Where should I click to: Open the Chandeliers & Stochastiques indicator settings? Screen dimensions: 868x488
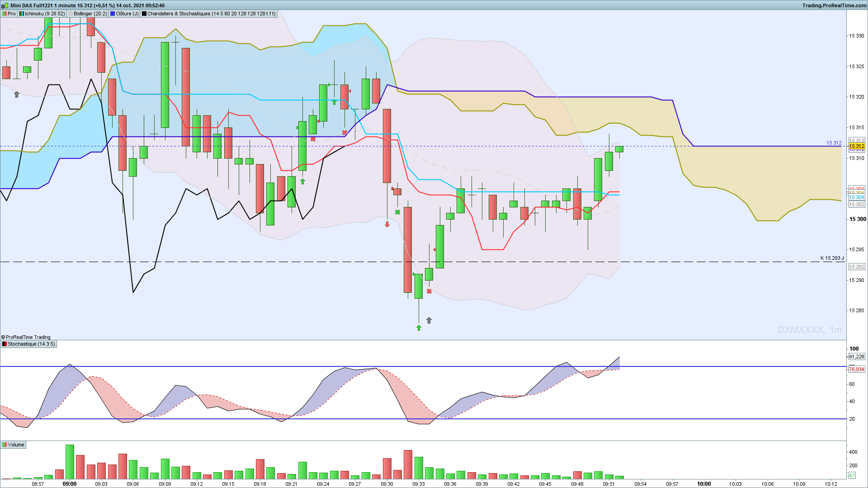coord(208,14)
